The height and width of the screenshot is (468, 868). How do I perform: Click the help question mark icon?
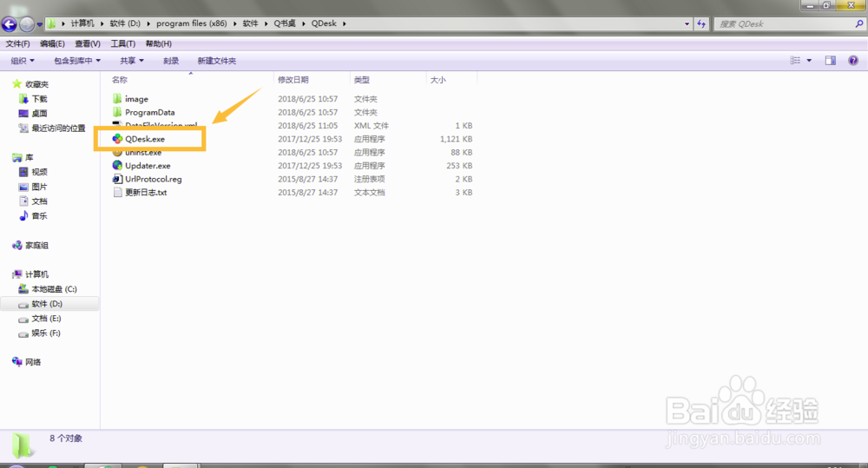[853, 61]
